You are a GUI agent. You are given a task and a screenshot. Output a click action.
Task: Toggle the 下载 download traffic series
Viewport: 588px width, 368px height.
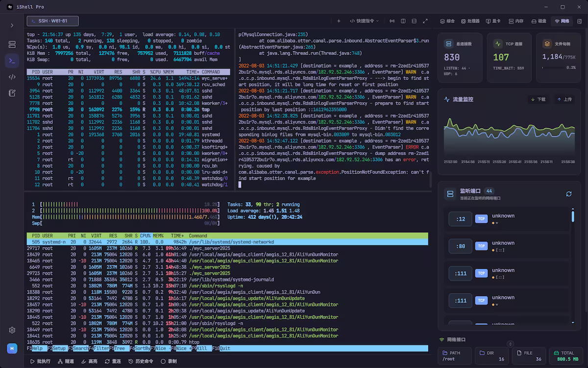click(x=538, y=99)
